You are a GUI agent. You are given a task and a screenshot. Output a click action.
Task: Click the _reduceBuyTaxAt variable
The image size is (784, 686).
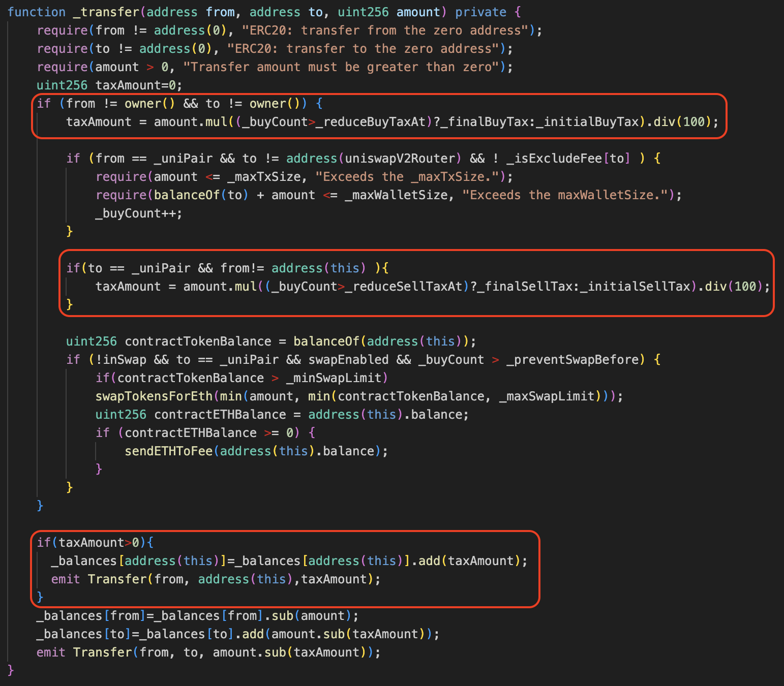coord(370,122)
